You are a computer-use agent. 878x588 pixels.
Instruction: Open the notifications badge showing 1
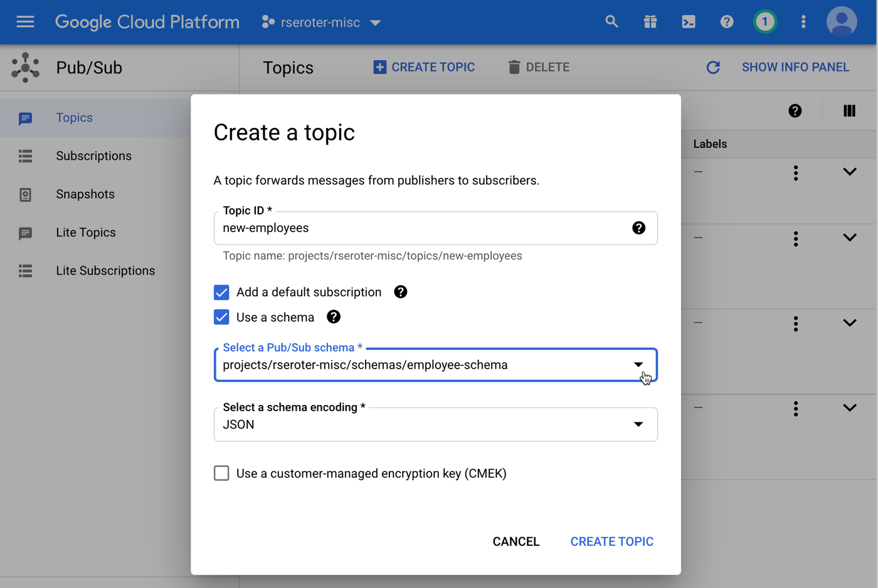point(764,22)
